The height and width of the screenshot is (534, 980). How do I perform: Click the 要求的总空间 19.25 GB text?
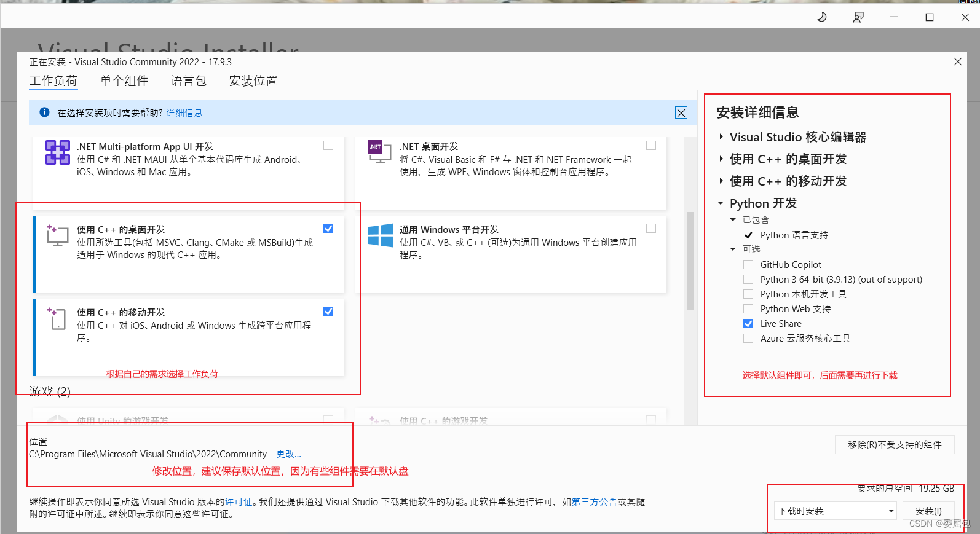(x=906, y=489)
